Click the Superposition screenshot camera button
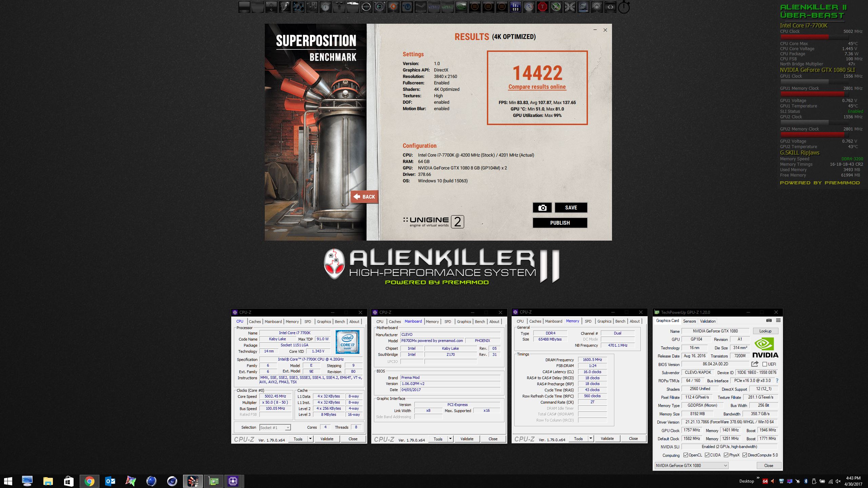Viewport: 868px width, 488px height. (x=542, y=208)
